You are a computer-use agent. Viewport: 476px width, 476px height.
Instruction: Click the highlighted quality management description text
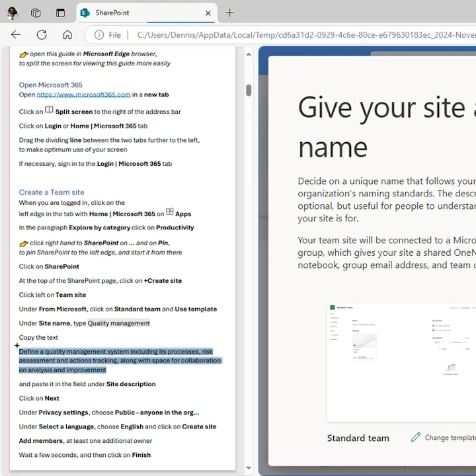(120, 361)
